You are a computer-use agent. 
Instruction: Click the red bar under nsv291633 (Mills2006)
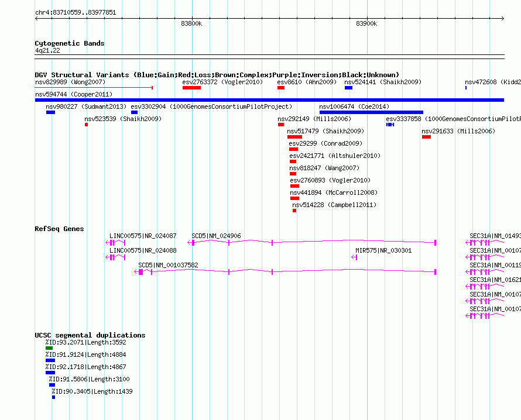pos(426,137)
